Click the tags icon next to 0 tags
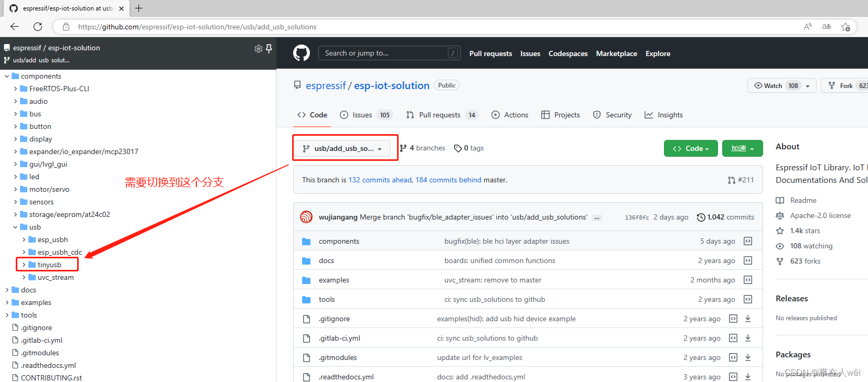The width and height of the screenshot is (868, 382). pos(458,148)
